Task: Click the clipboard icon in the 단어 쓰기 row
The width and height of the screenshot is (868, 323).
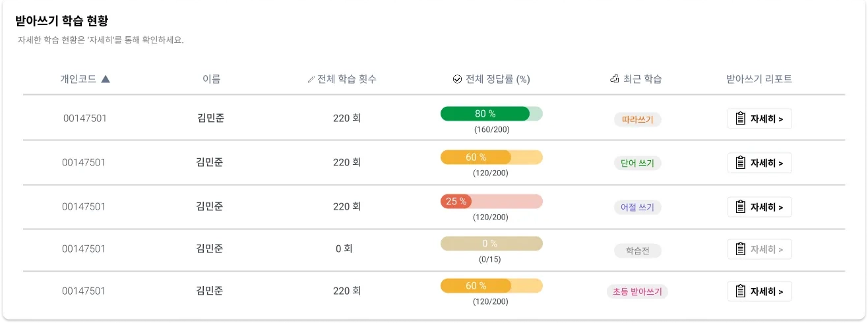Action: 740,163
